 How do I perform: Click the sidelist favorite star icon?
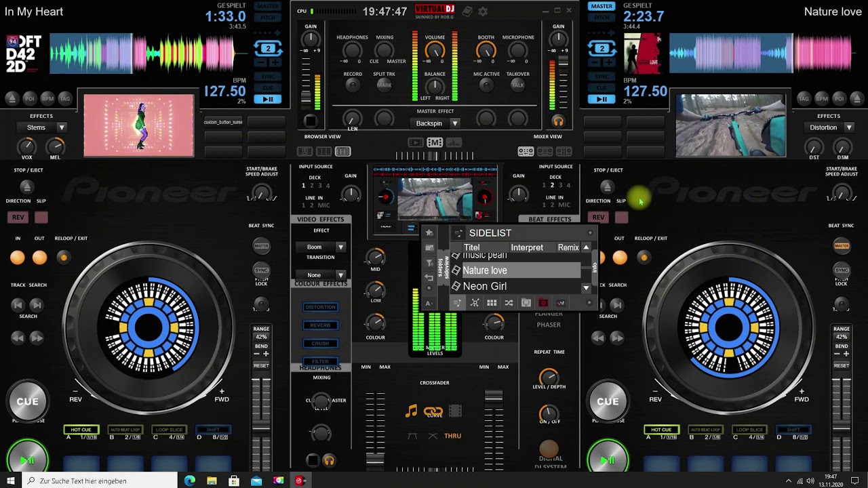429,233
